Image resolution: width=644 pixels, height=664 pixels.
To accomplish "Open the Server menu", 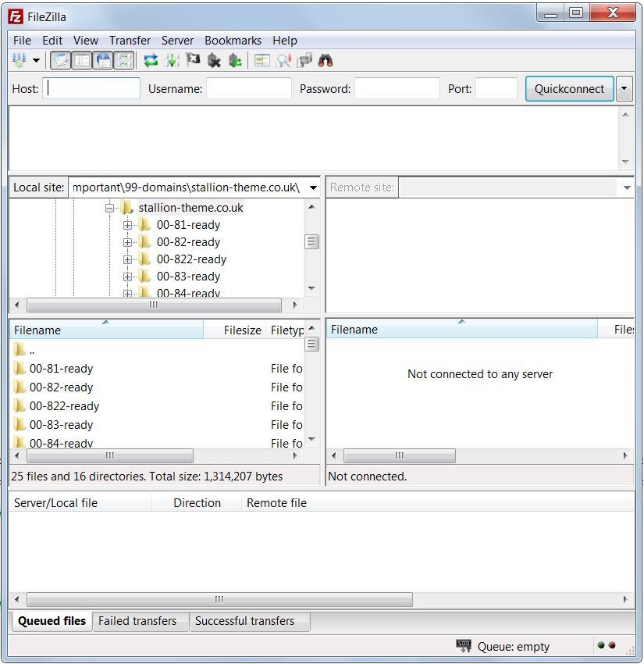I will tap(177, 40).
